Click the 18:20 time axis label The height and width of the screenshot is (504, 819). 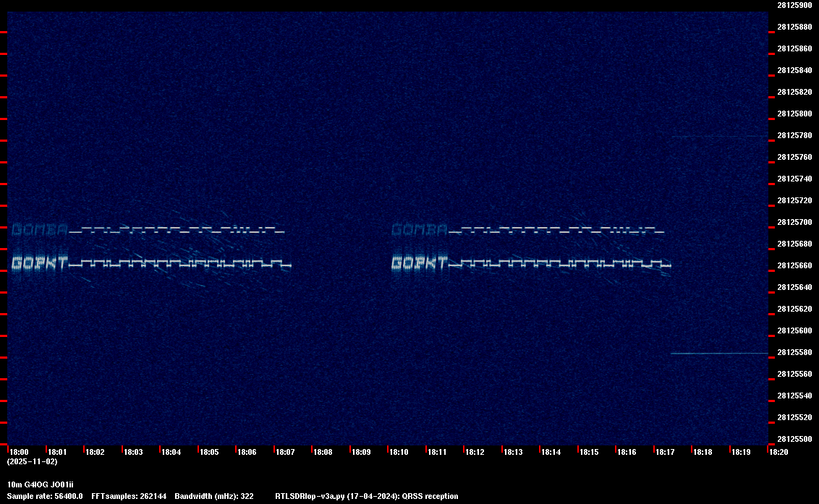(x=778, y=452)
